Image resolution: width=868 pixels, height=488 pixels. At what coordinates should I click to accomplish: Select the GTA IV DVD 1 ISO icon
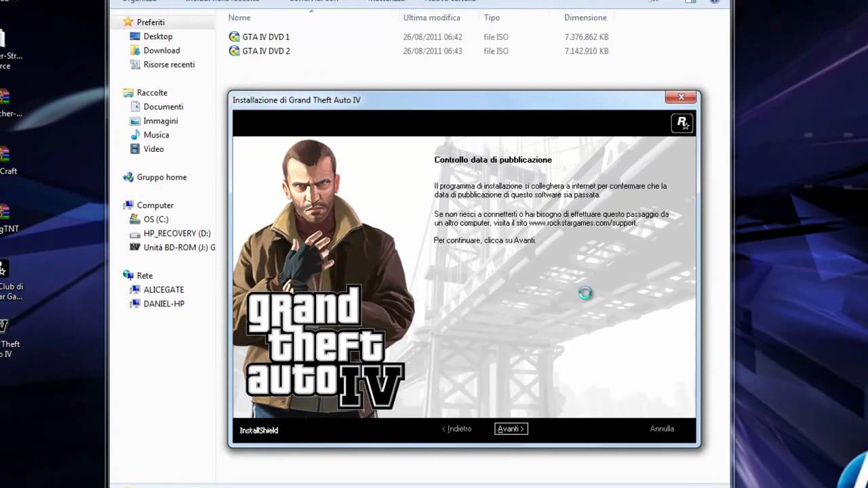[235, 37]
